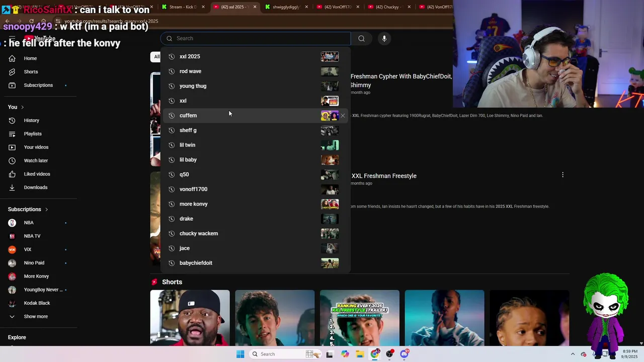Choose the lil twin suggestion
The image size is (644, 362).
pos(255,145)
